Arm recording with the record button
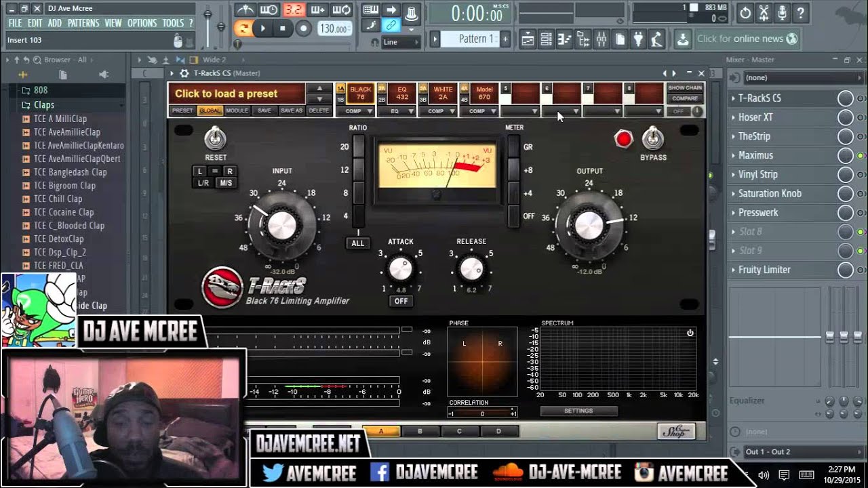The width and height of the screenshot is (868, 488). tap(304, 28)
